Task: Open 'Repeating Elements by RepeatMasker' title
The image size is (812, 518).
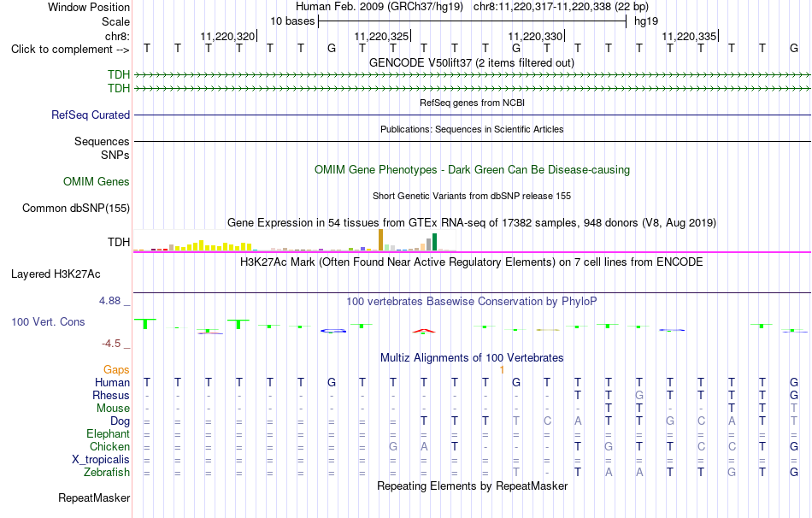Action: 472,486
